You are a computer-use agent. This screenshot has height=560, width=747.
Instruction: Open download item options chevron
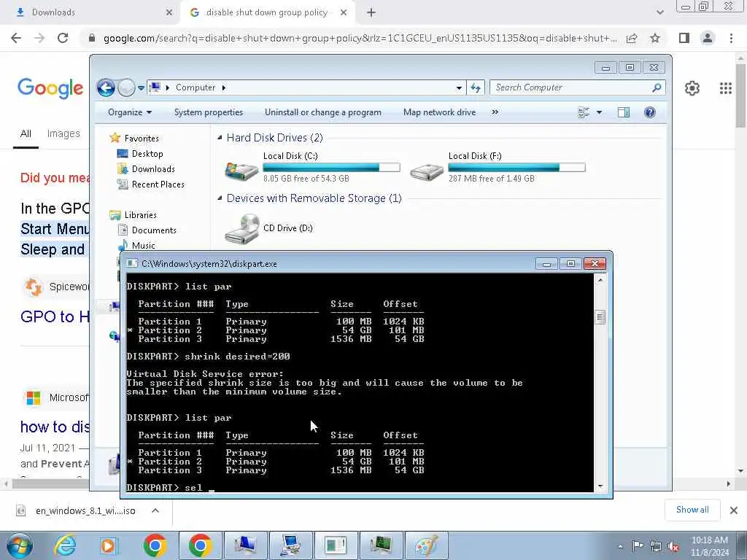click(x=155, y=510)
